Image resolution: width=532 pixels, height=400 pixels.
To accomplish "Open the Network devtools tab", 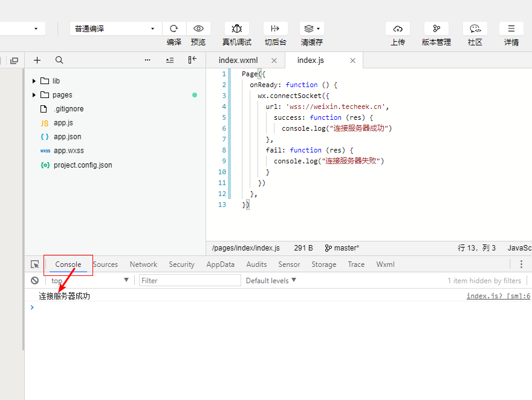I will (143, 264).
